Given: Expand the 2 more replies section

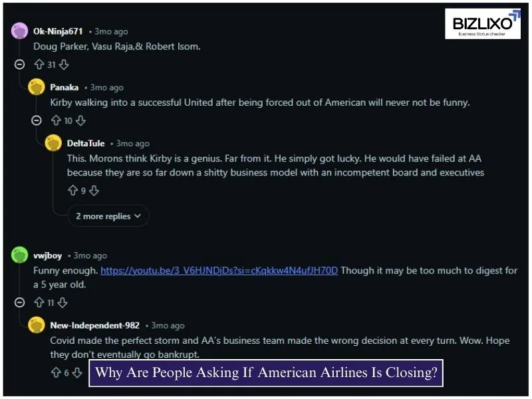Looking at the screenshot, I should tap(108, 215).
